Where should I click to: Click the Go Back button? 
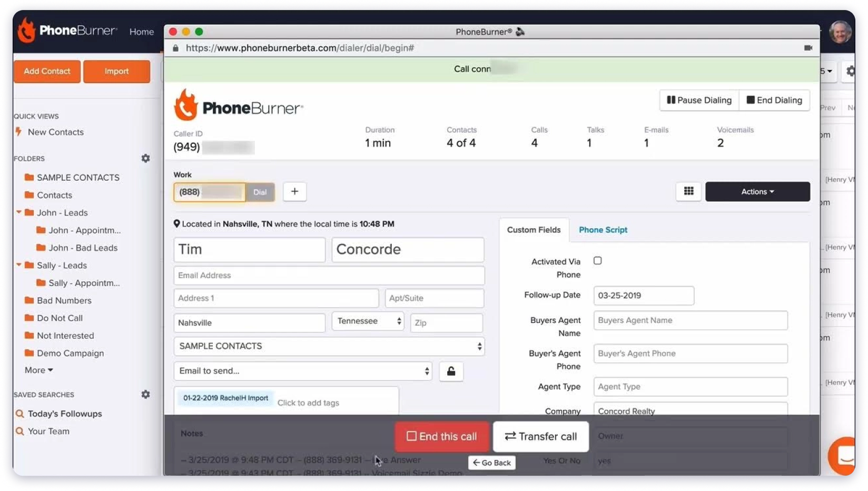coord(492,463)
